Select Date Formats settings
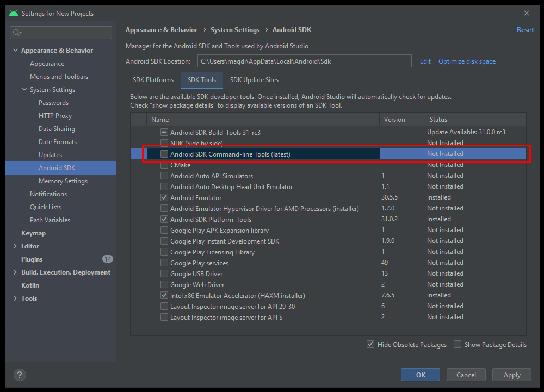 [x=58, y=142]
